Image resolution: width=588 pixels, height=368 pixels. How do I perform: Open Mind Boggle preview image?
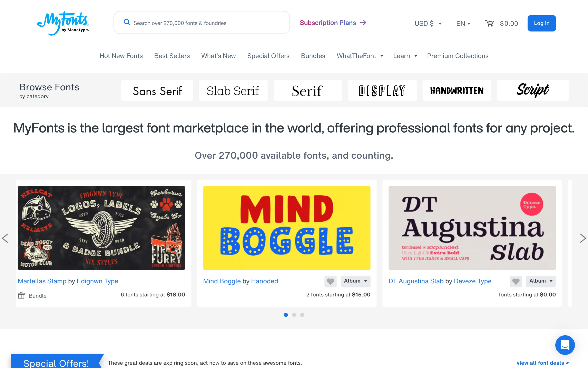click(287, 228)
